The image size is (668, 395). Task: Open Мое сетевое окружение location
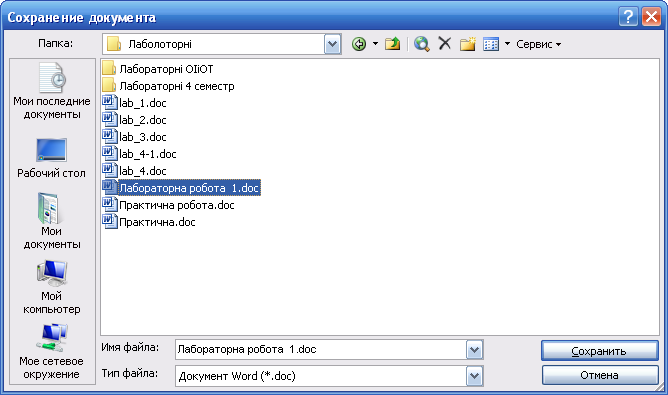point(52,352)
